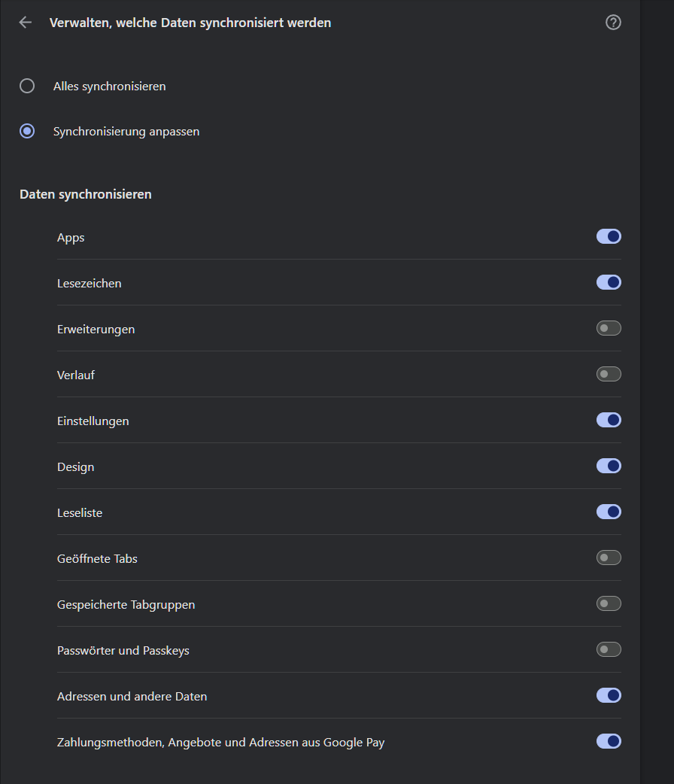
Task: Click the Alles synchronisieren label text
Action: [x=109, y=87]
